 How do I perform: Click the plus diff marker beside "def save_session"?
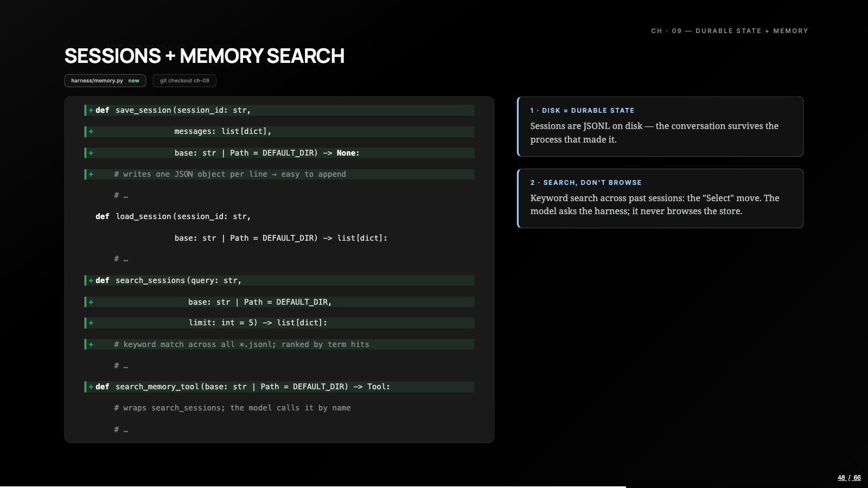pos(91,110)
